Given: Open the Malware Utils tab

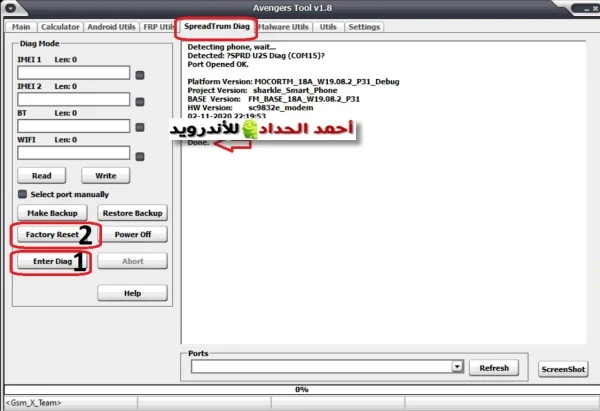Looking at the screenshot, I should [284, 27].
